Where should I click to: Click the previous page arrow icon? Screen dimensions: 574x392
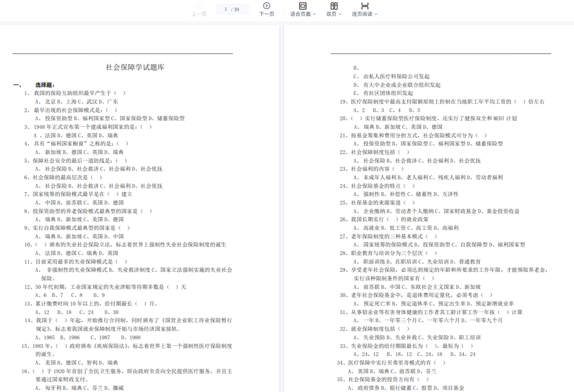199,6
